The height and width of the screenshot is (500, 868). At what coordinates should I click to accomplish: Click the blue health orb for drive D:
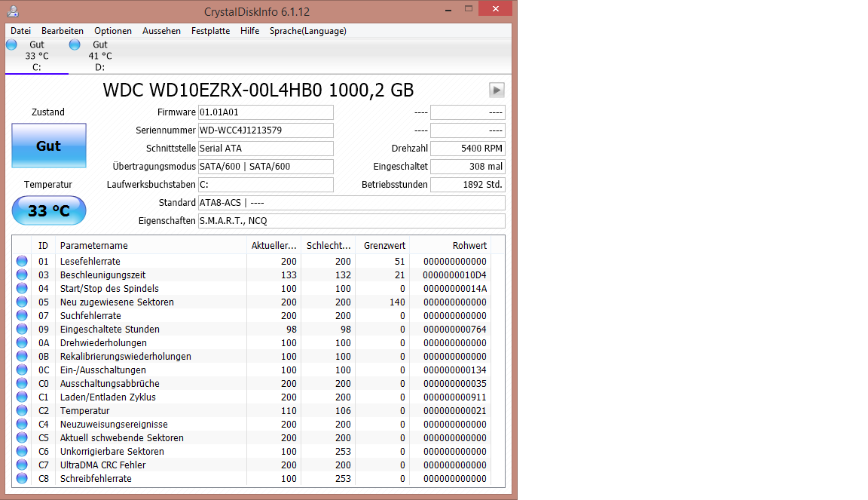point(75,45)
